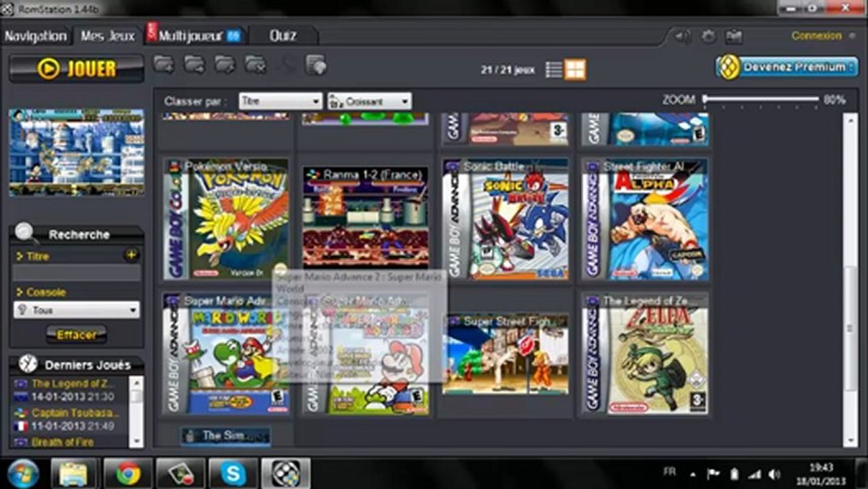Open Skype from taskbar

coord(233,473)
